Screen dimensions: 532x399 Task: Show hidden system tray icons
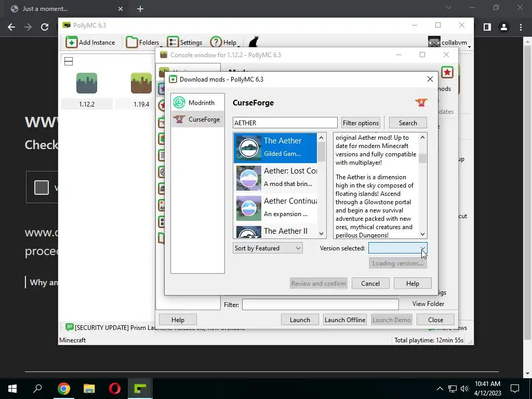(440, 389)
